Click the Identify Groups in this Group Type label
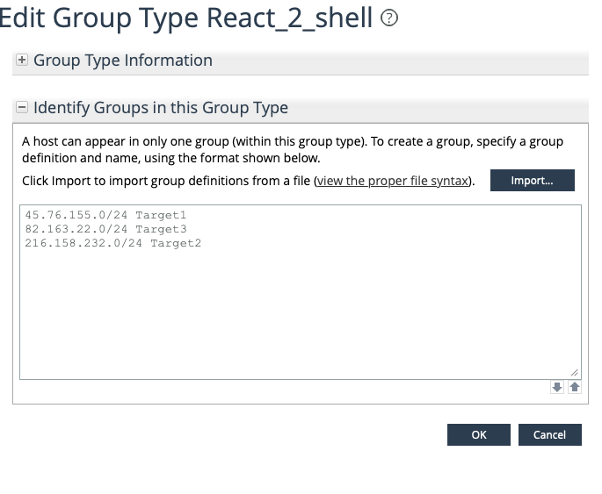602x494 pixels. tap(161, 108)
